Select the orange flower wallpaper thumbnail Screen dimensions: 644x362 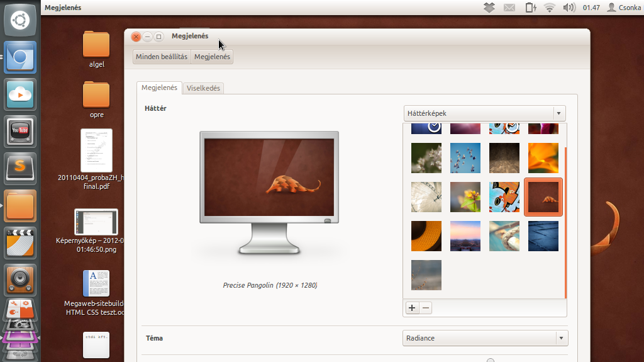pyautogui.click(x=543, y=158)
